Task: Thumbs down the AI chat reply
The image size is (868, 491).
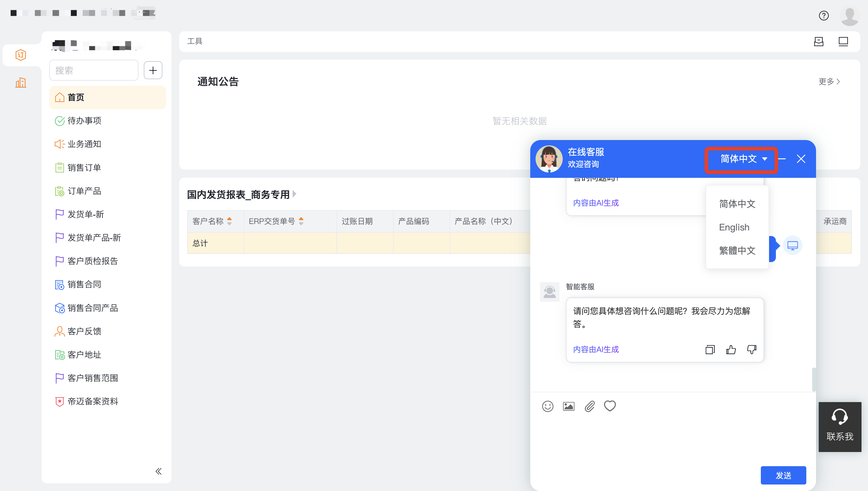Action: (751, 349)
